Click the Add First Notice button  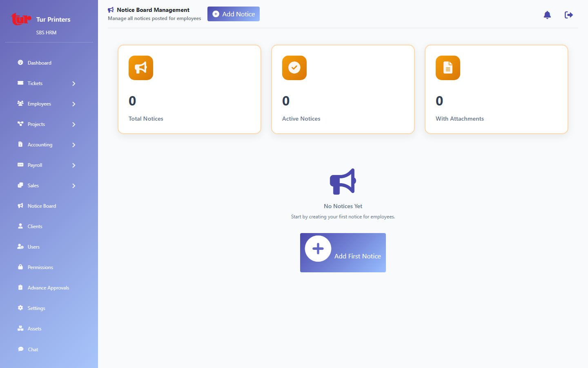343,253
